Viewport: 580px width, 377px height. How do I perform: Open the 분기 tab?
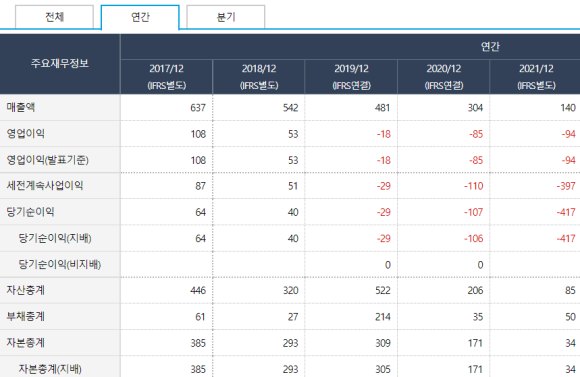point(226,17)
